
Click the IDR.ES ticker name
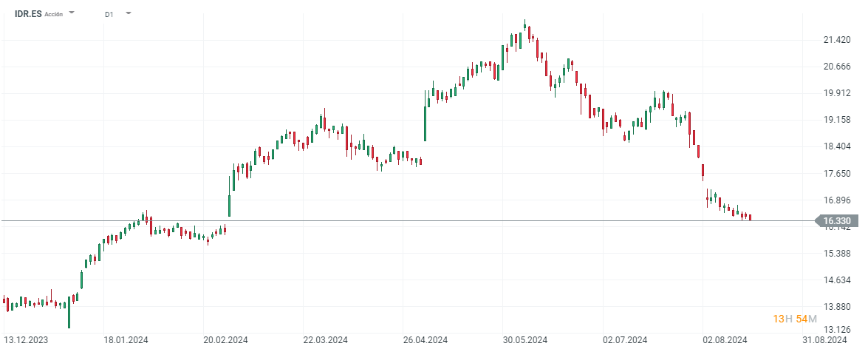(x=27, y=14)
